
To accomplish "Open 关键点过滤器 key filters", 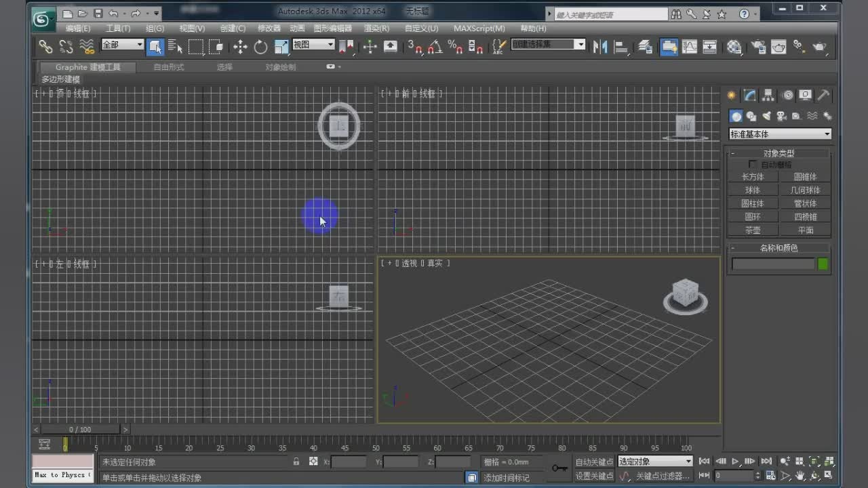I will point(662,476).
